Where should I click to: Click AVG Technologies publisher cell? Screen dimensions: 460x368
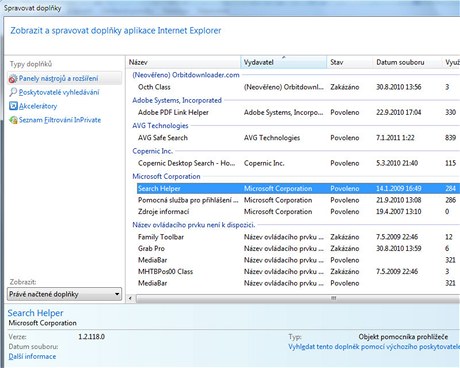click(272, 138)
